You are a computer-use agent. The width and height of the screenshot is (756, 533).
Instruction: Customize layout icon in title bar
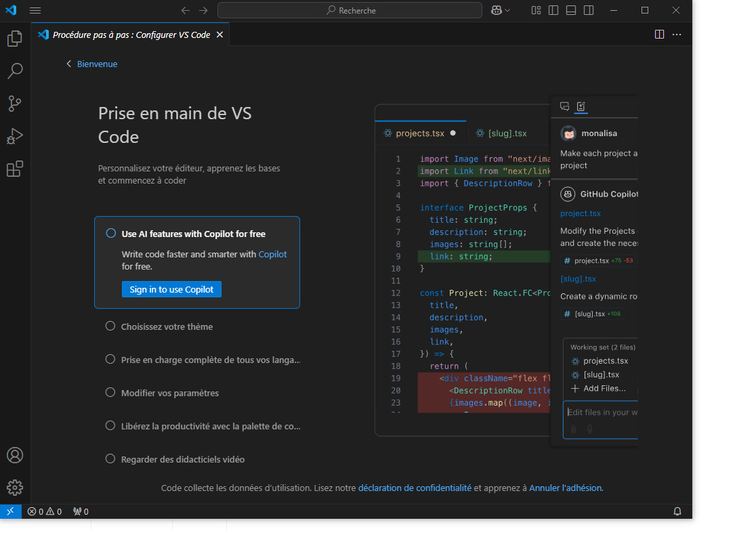(x=536, y=10)
